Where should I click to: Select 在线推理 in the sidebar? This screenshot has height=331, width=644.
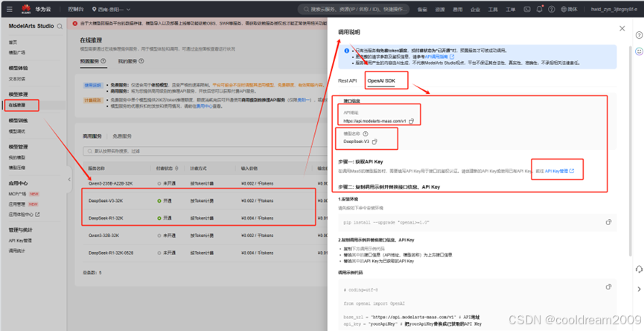click(x=17, y=105)
